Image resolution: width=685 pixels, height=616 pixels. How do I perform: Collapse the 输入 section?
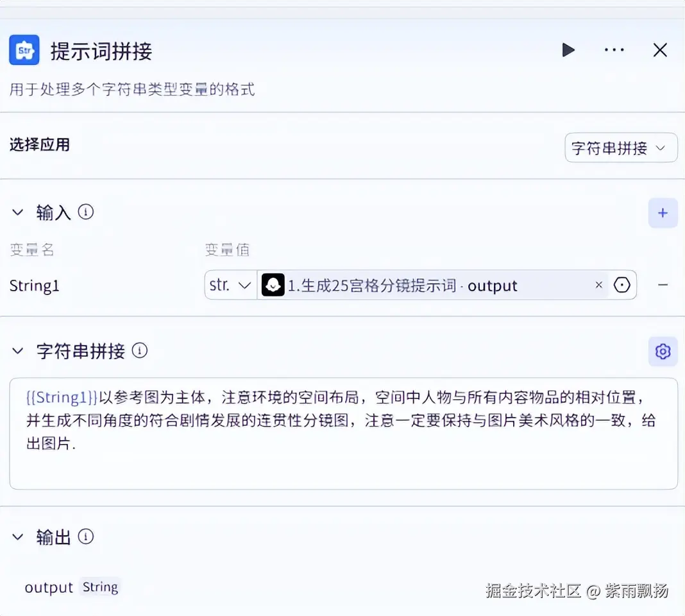pos(17,212)
